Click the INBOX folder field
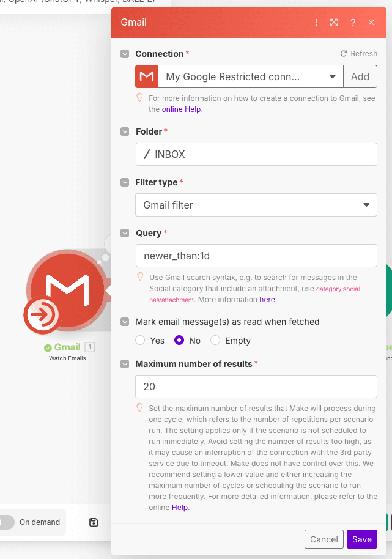Image resolution: width=392 pixels, height=559 pixels. pyautogui.click(x=256, y=154)
